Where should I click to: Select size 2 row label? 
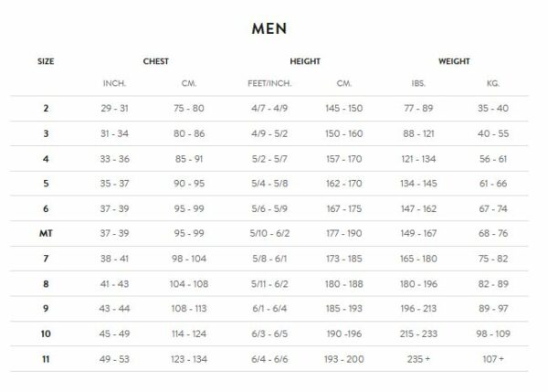(46, 109)
